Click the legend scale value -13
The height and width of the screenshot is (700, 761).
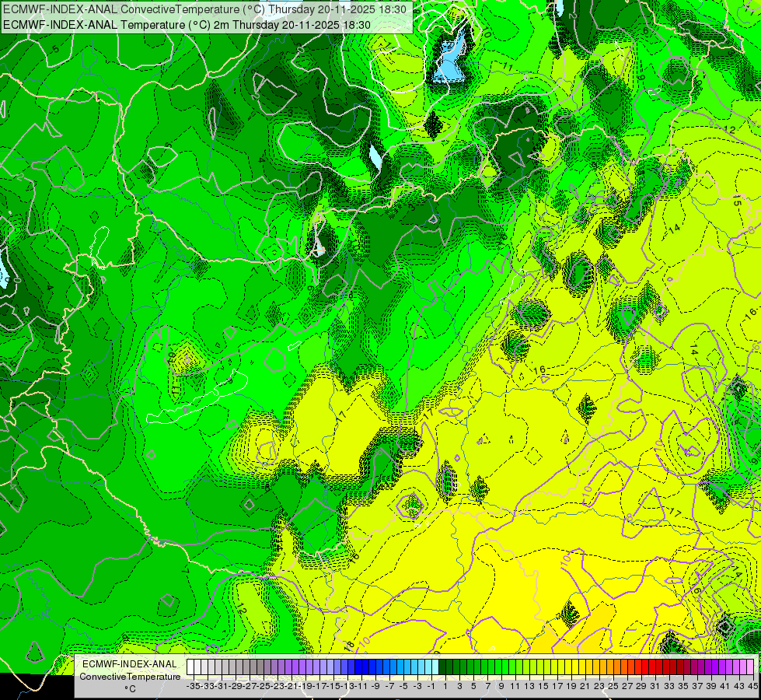[347, 687]
